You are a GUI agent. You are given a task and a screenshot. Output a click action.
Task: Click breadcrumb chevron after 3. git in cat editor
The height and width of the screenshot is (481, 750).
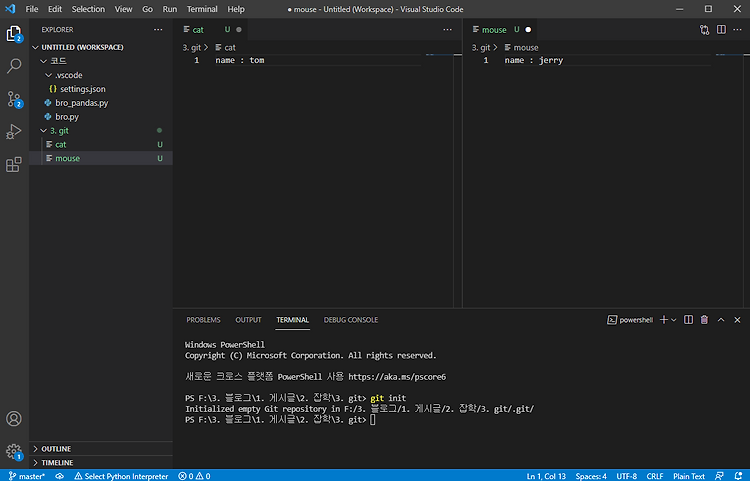[206, 47]
